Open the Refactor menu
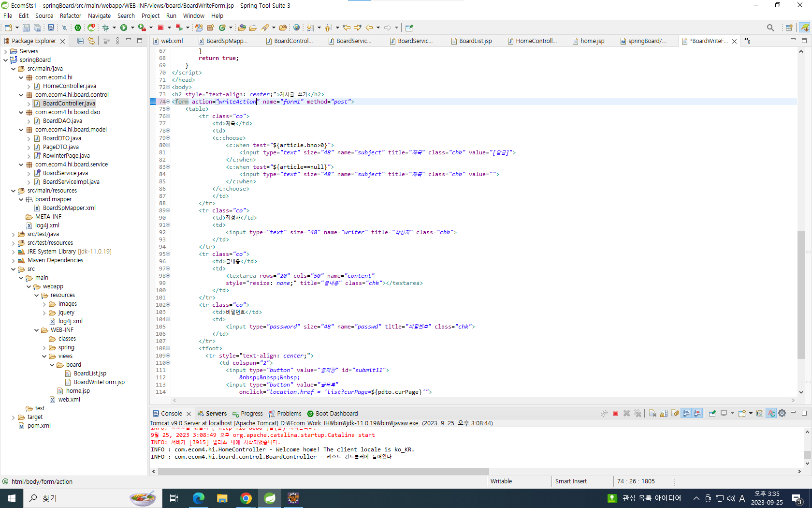The width and height of the screenshot is (812, 508). [x=71, y=16]
